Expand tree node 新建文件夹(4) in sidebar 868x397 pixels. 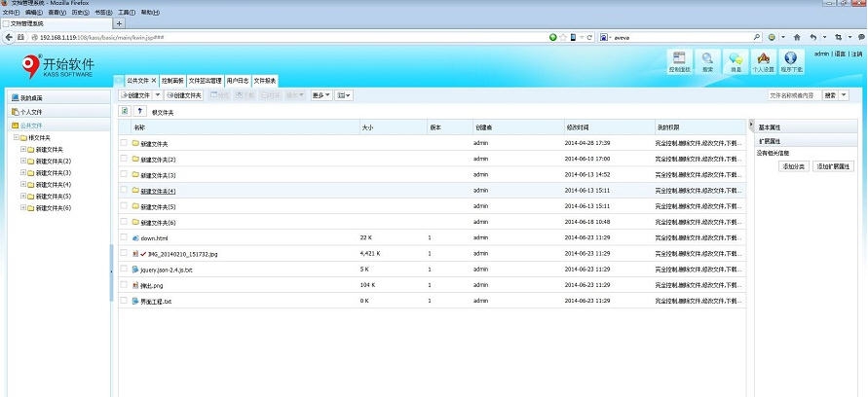23,184
